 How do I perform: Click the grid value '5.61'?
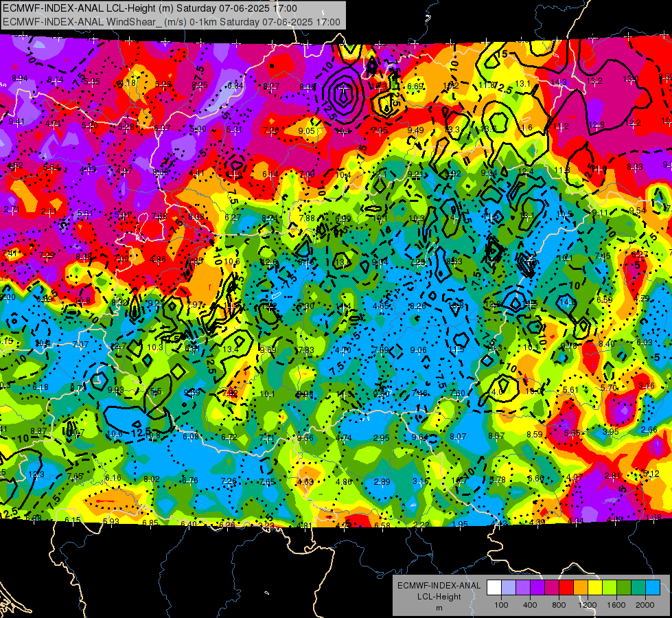570,390
